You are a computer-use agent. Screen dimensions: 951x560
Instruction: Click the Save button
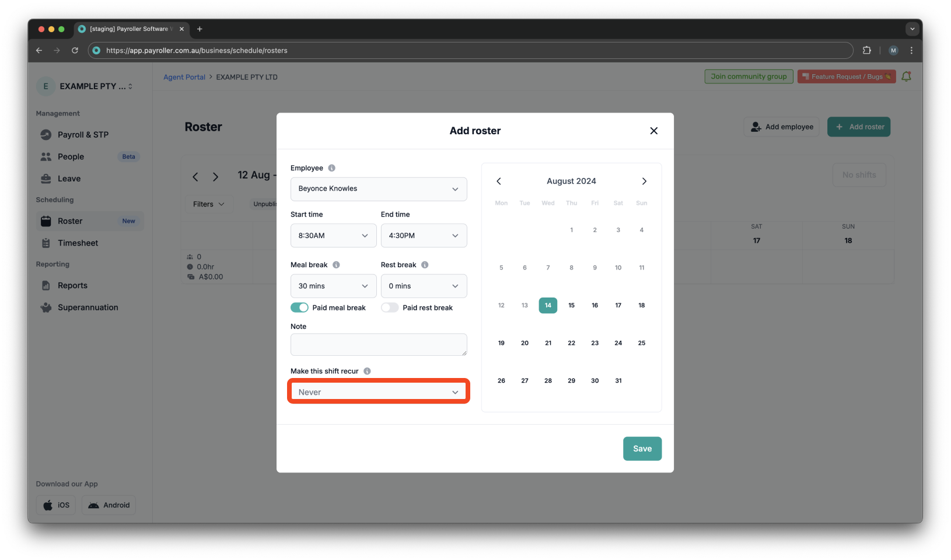(642, 449)
